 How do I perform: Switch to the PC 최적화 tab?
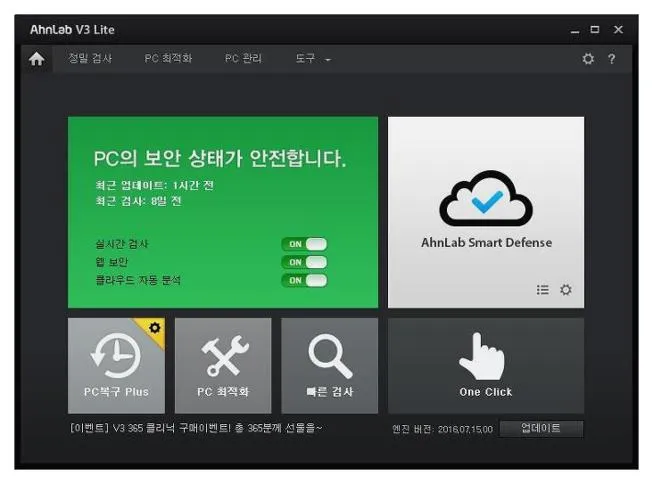coord(168,58)
